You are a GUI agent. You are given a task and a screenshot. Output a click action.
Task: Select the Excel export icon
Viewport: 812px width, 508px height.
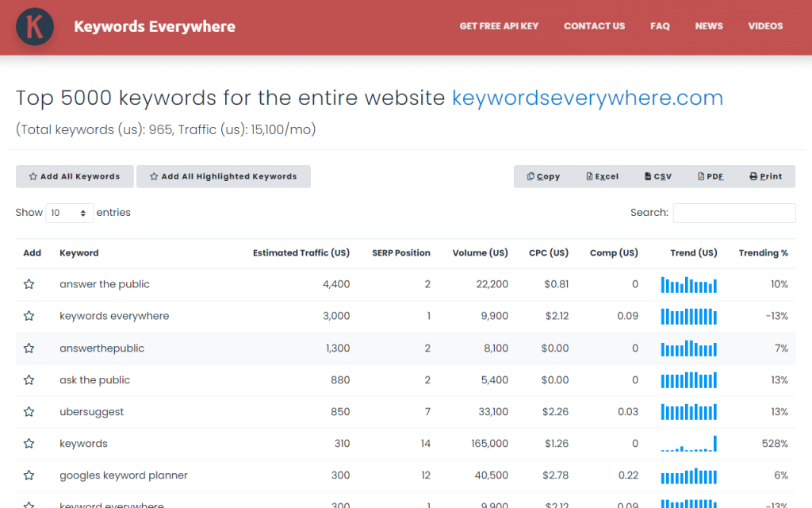[590, 176]
